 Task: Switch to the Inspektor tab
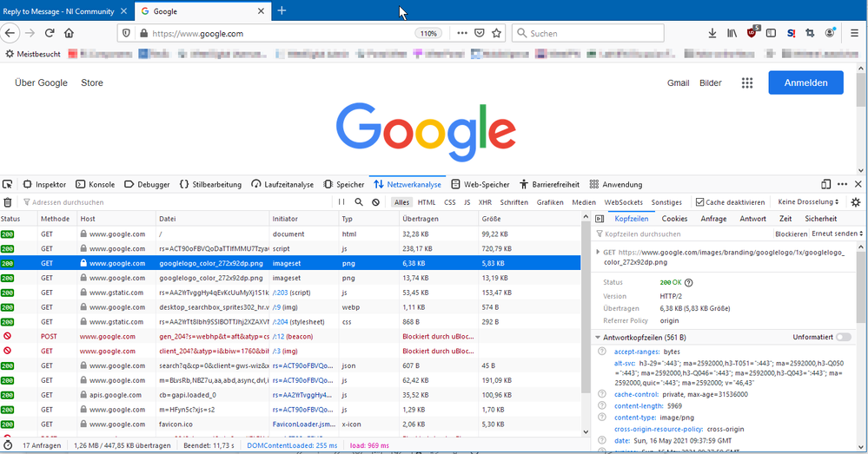[44, 185]
